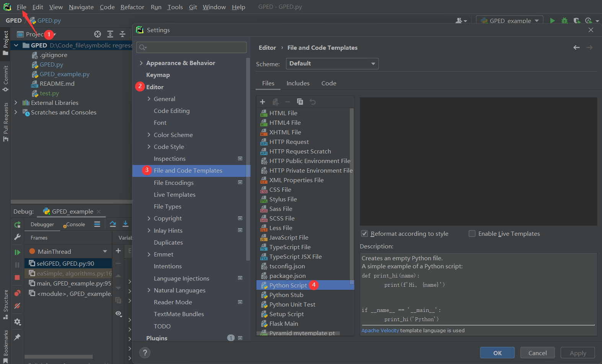Switch to the Console debug tab

[74, 224]
